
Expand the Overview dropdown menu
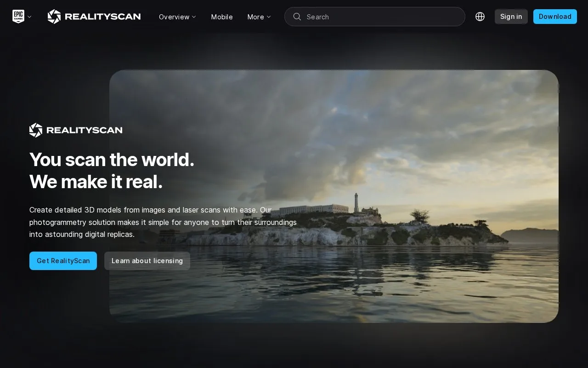pyautogui.click(x=177, y=17)
